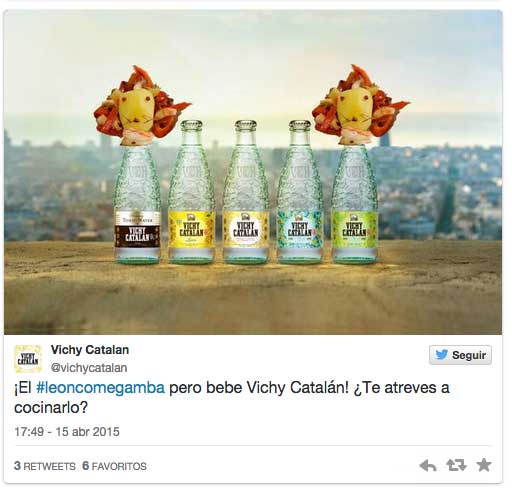This screenshot has width=512, height=491.
Task: View the 3 Retweets count
Action: point(45,466)
